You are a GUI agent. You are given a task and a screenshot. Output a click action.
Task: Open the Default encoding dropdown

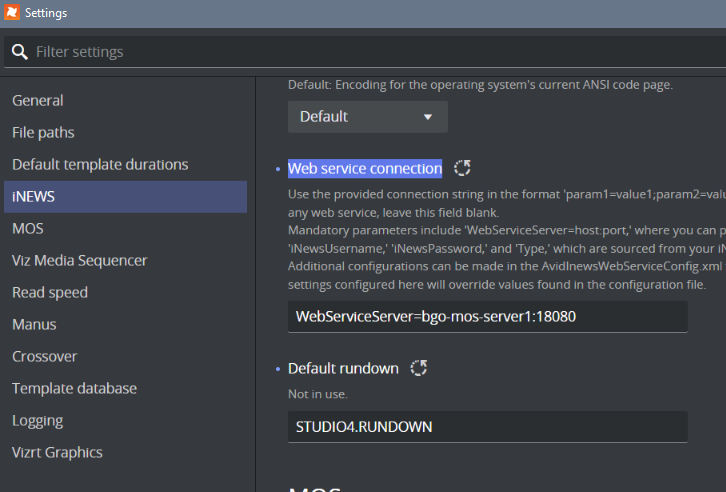point(367,117)
